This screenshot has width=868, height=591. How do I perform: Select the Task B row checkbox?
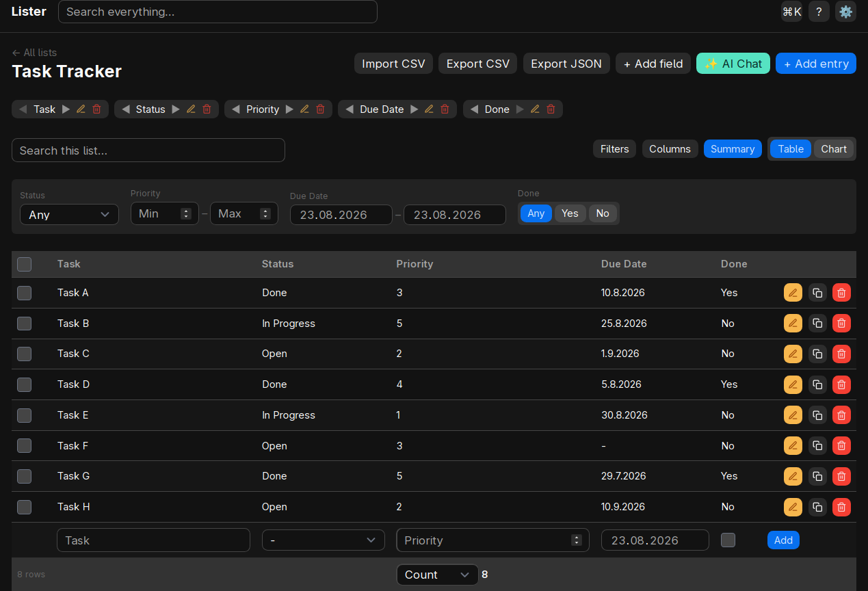(24, 323)
